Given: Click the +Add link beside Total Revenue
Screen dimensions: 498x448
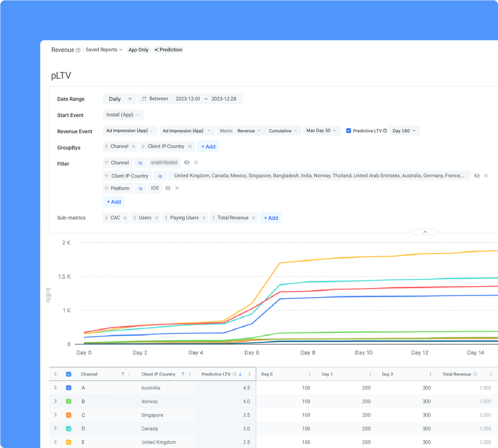Looking at the screenshot, I should pos(270,217).
